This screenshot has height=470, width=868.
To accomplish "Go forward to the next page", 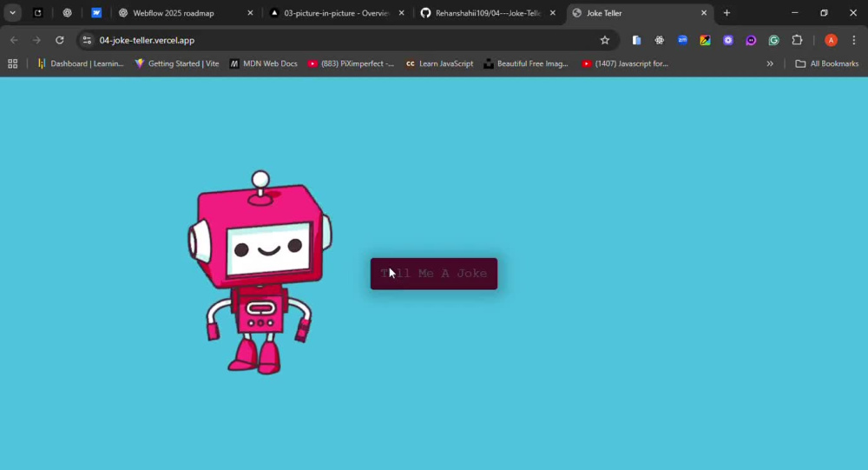I will [36, 40].
